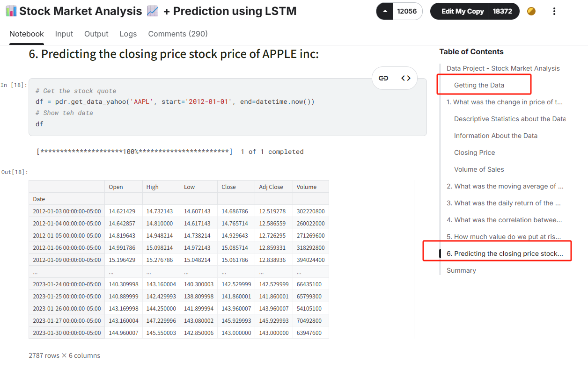
Task: Select the 2023-01-27 date row label
Action: pos(66,320)
